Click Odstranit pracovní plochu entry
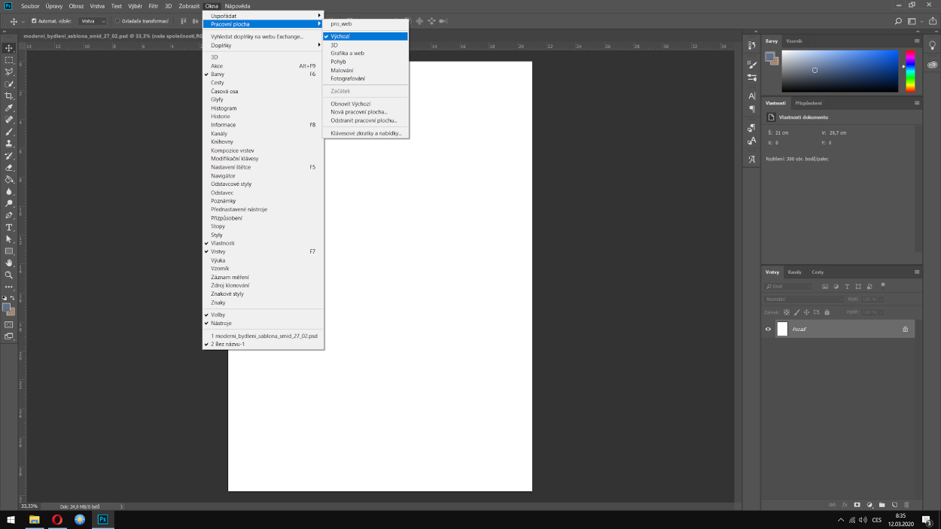This screenshot has width=941, height=529. click(x=366, y=120)
